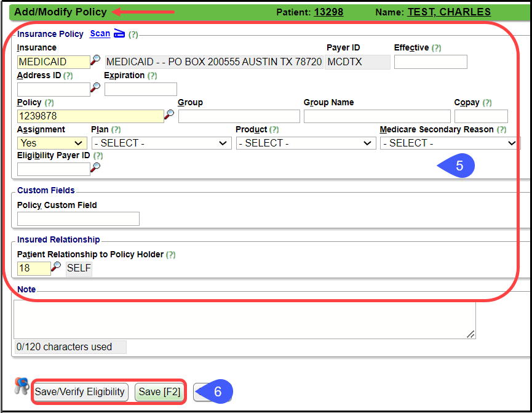The image size is (532, 413).
Task: Open the Address ID lookup magnifier
Action: click(x=95, y=87)
